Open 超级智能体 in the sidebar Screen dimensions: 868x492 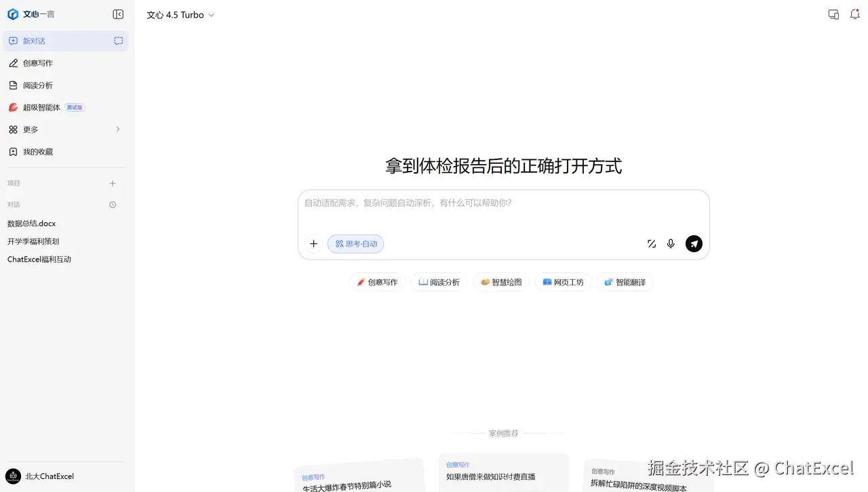pyautogui.click(x=65, y=107)
